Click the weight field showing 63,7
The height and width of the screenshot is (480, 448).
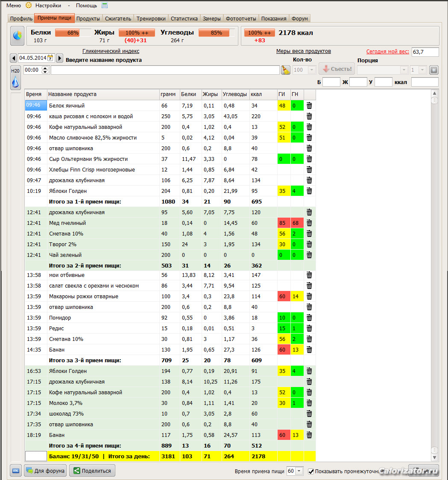(x=425, y=52)
